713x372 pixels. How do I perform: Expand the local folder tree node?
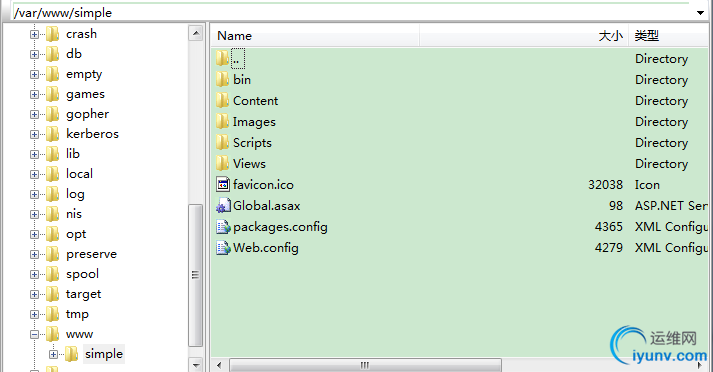coord(35,174)
